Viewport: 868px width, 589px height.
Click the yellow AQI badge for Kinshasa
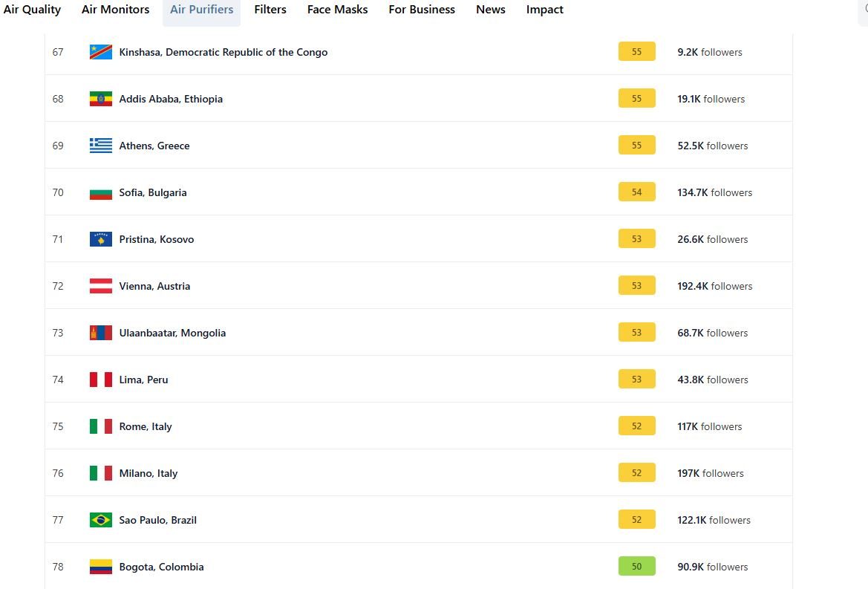pos(636,51)
